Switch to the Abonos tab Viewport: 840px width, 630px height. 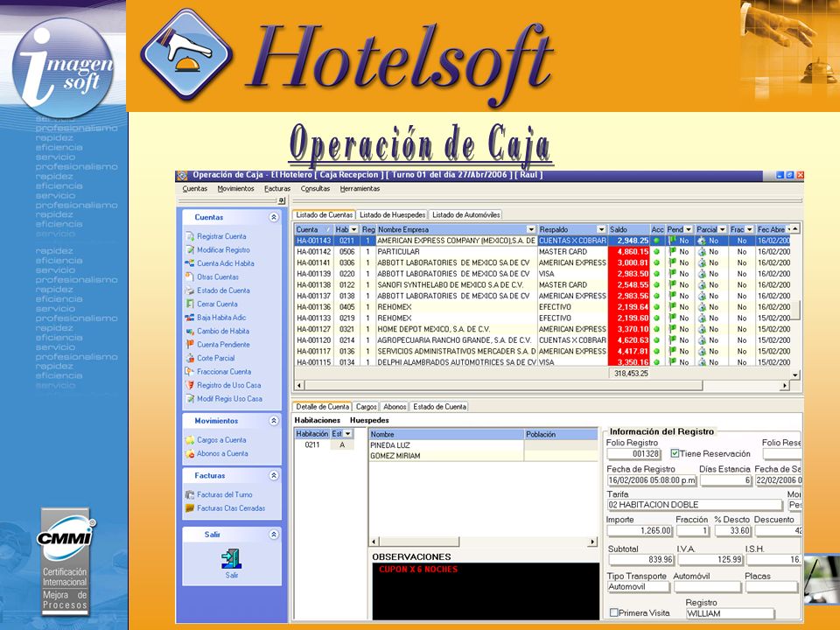click(395, 407)
